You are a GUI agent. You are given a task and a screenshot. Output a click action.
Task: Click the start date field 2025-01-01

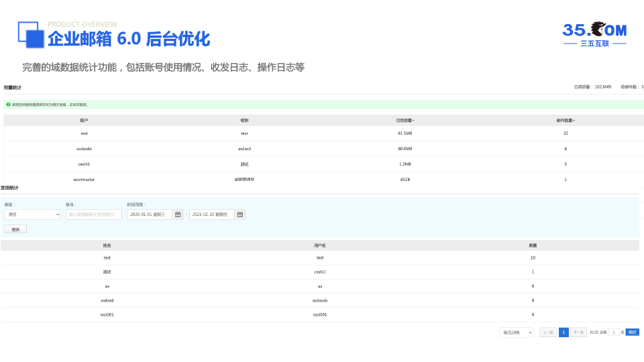pyautogui.click(x=150, y=215)
